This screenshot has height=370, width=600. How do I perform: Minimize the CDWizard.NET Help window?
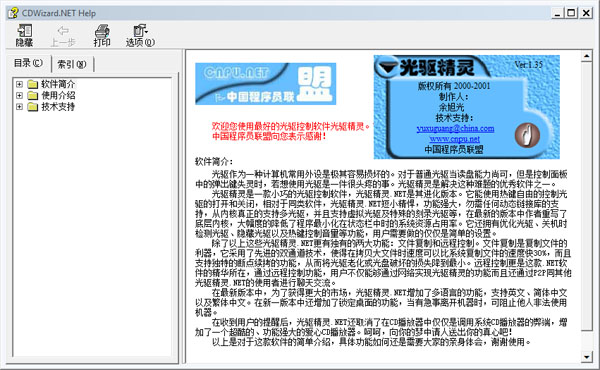557,13
